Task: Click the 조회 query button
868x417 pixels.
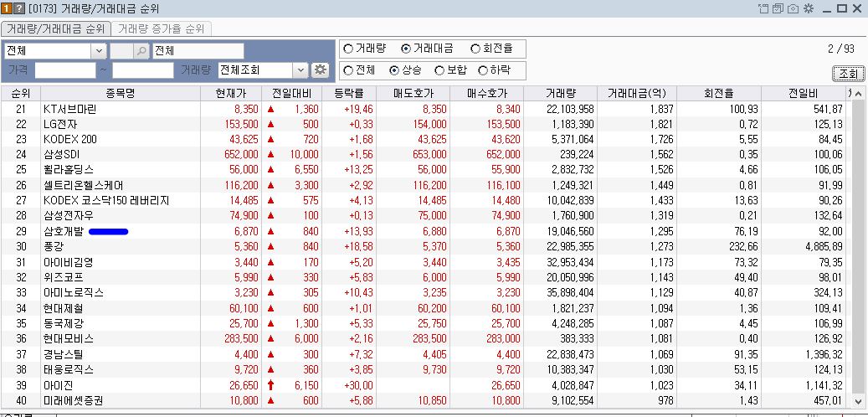Action: tap(848, 74)
